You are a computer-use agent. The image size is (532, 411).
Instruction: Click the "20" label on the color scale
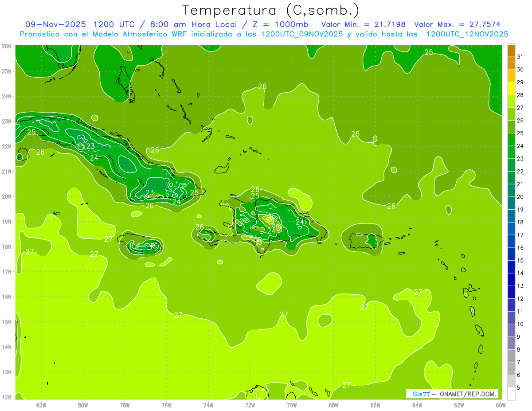pos(520,196)
